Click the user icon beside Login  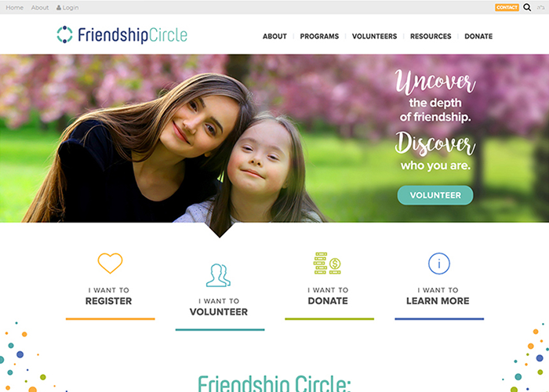coord(59,7)
